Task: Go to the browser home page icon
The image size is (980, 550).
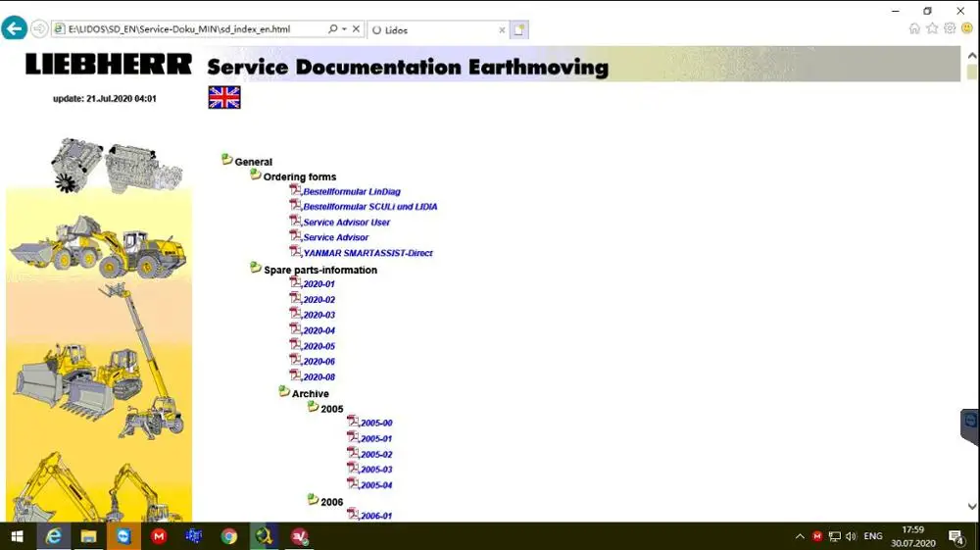Action: click(x=914, y=28)
